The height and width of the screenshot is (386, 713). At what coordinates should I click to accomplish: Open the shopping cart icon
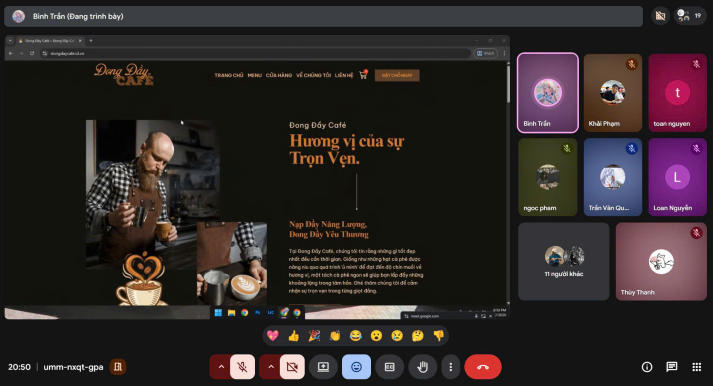point(363,75)
